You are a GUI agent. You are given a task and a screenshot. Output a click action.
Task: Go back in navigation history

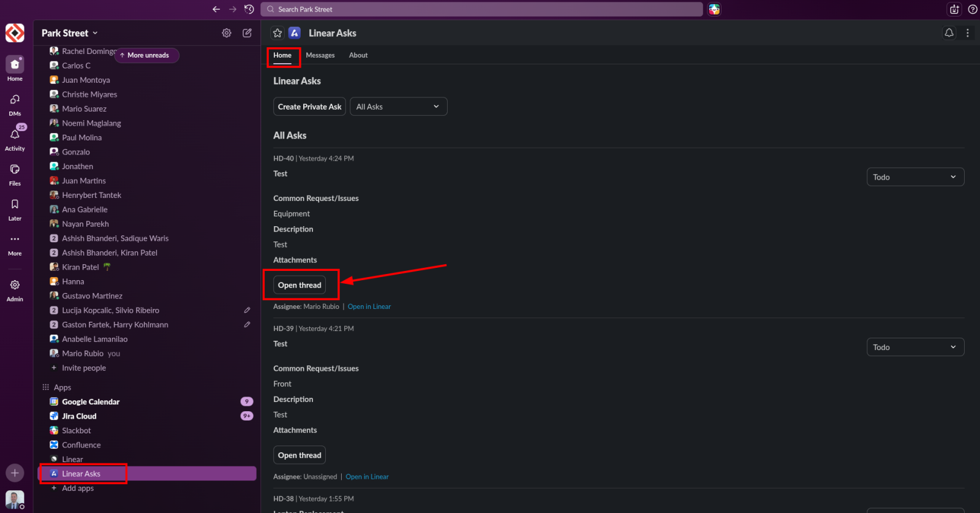[216, 9]
